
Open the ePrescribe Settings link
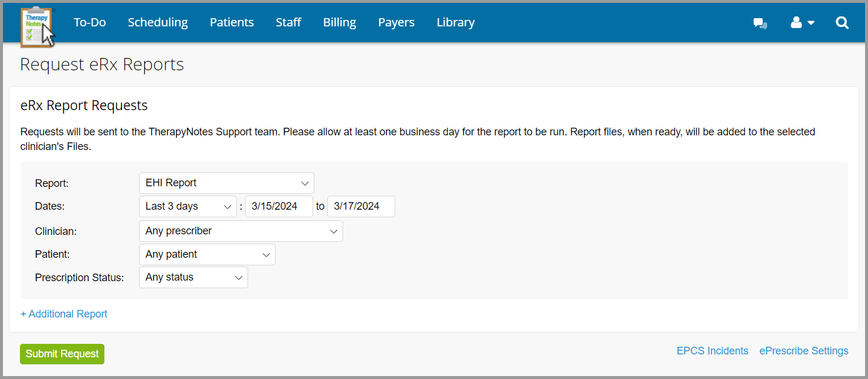coord(804,351)
